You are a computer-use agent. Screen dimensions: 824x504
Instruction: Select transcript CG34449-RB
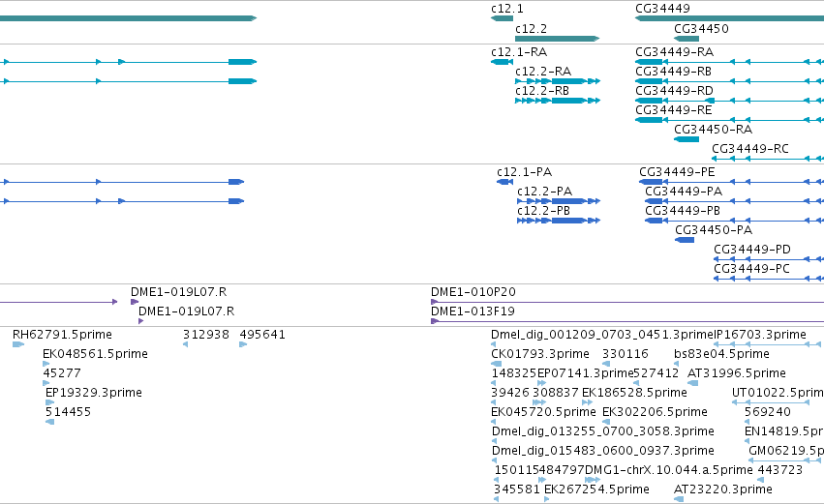point(729,81)
